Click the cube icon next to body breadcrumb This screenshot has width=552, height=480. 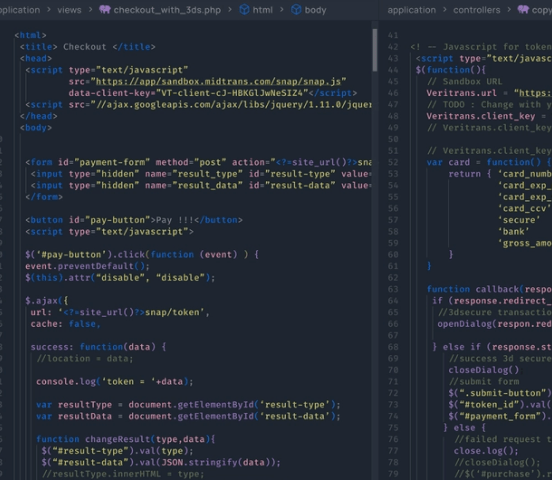click(296, 10)
